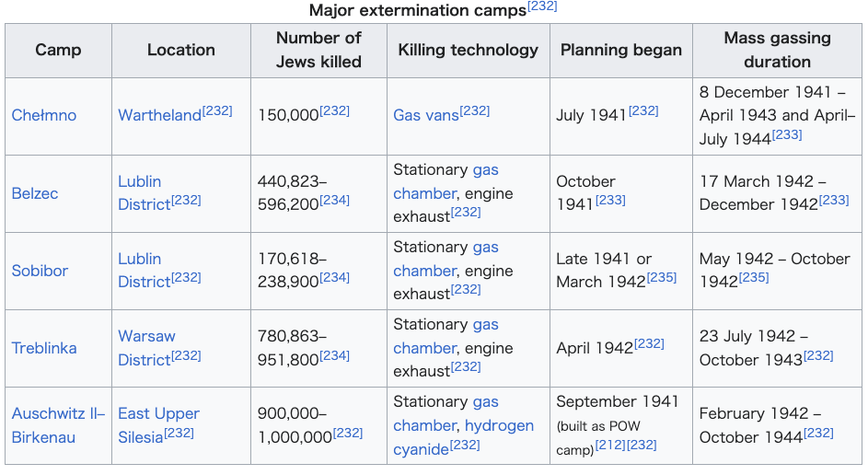Viewport: 868px width, 475px height.
Task: Click citation 234 next to 440,823–596,200
Action: pos(334,200)
